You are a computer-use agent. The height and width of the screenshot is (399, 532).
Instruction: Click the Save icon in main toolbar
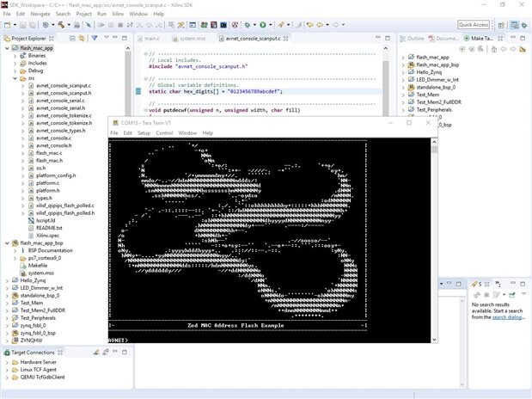pyautogui.click(x=24, y=25)
